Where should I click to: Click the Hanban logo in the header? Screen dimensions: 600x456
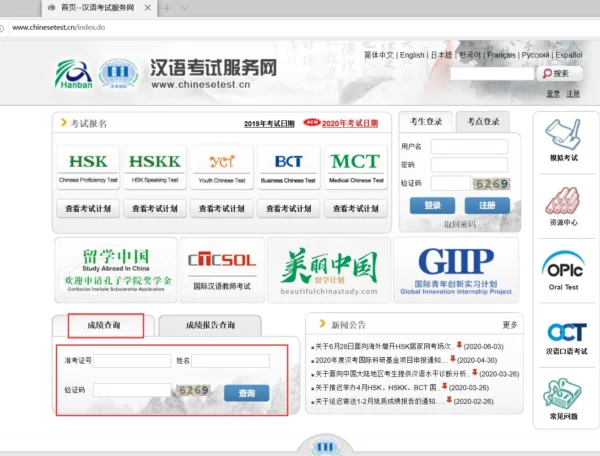pos(73,74)
